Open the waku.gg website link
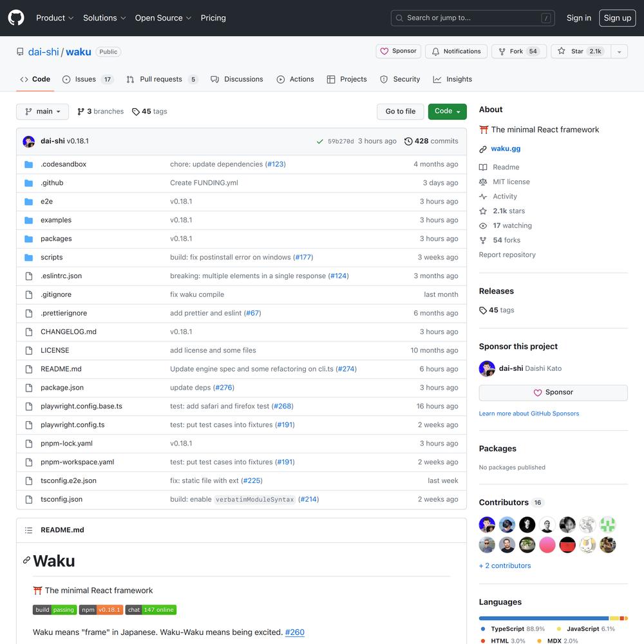Viewport: 644px width, 644px height. coord(506,149)
